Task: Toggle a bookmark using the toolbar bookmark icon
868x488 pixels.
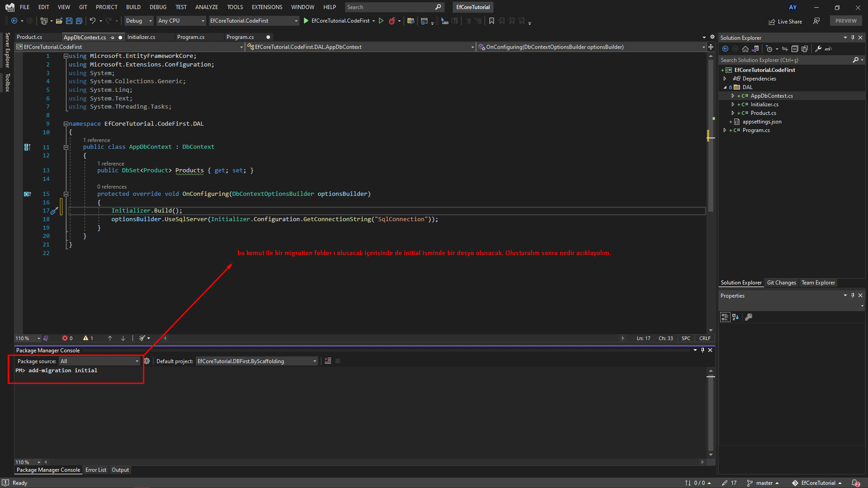Action: point(492,21)
